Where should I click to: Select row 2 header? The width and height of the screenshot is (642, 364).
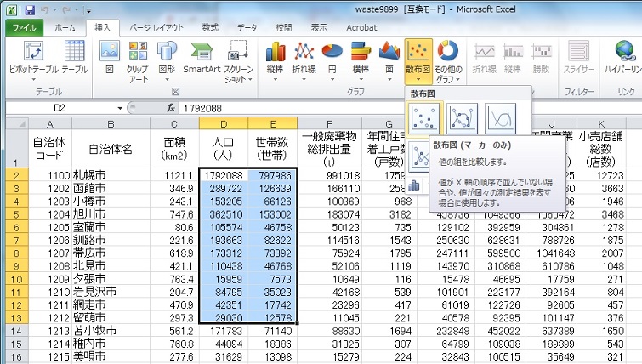coord(17,176)
